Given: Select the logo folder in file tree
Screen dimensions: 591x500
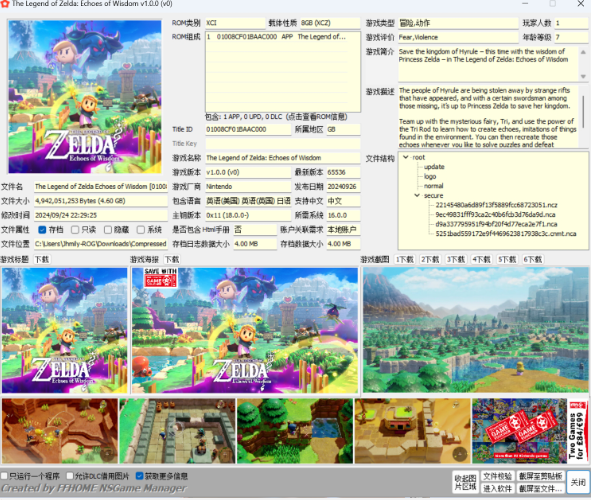Looking at the screenshot, I should pyautogui.click(x=430, y=176).
